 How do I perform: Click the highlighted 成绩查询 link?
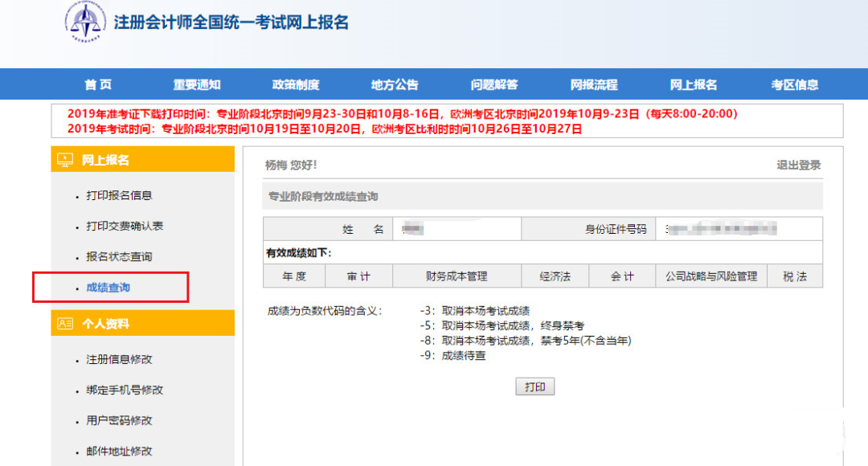coord(108,288)
